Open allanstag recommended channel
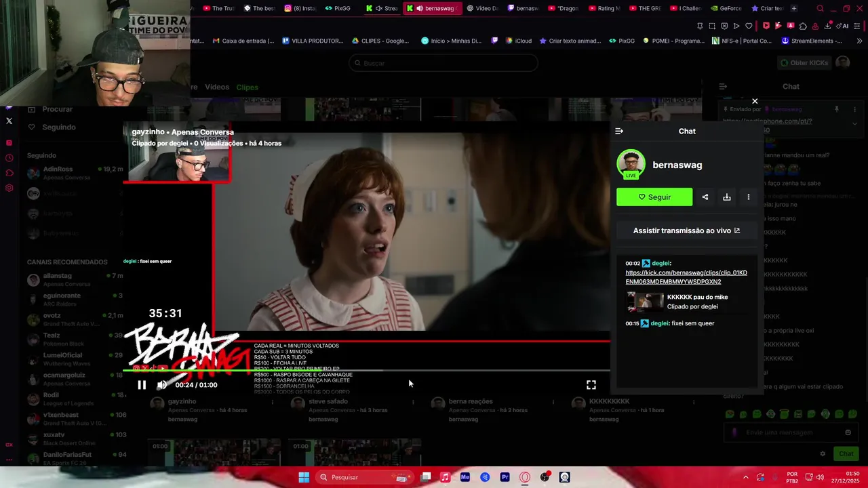Viewport: 868px width, 488px height. click(75, 279)
